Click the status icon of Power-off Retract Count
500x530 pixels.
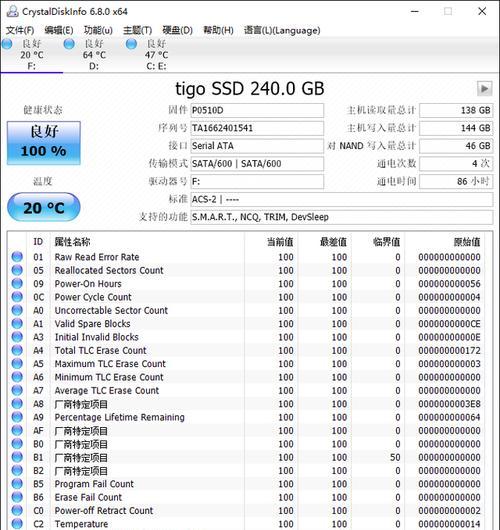click(17, 510)
